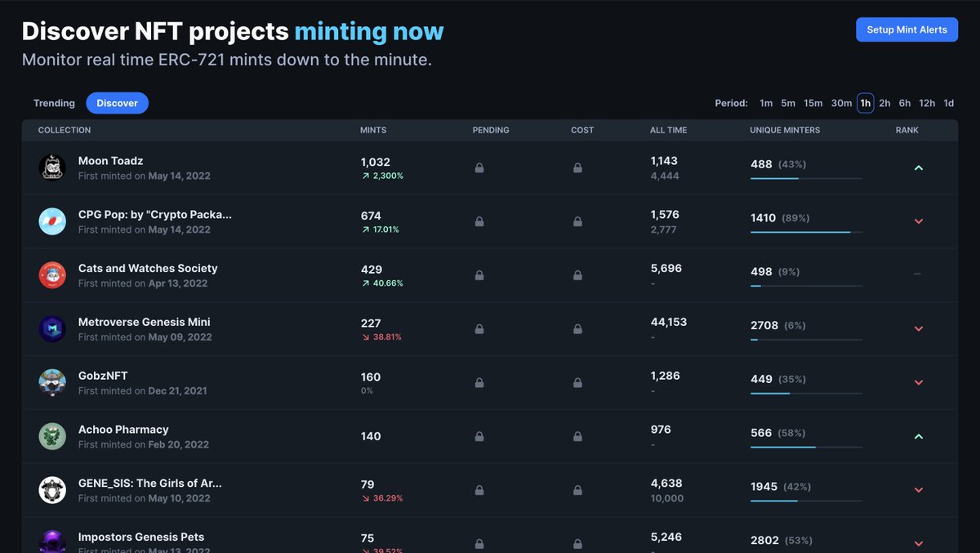
Task: Select the 1h period
Action: (x=865, y=103)
